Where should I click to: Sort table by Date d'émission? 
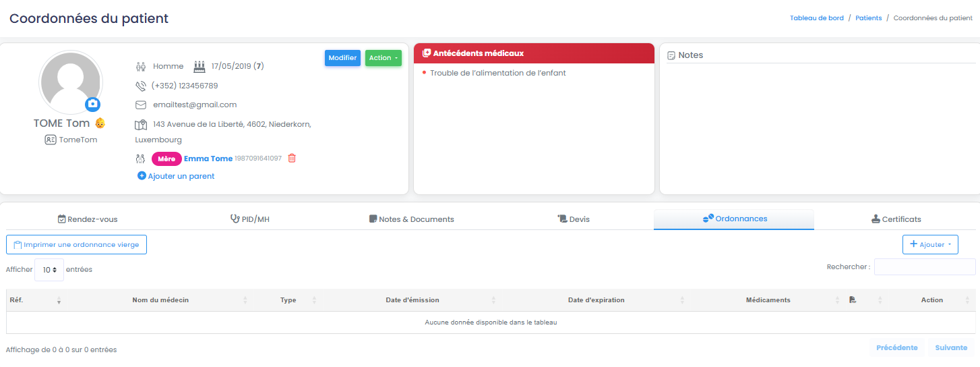click(412, 300)
